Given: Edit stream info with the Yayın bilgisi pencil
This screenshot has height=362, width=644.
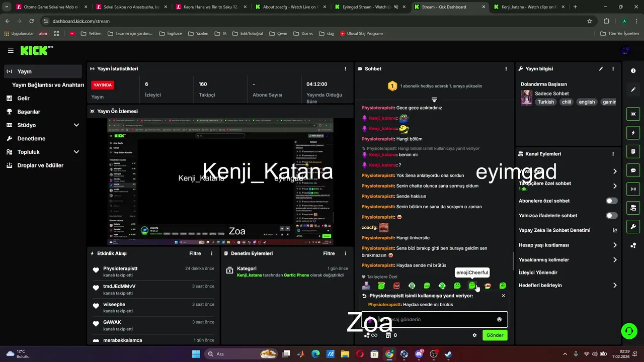Looking at the screenshot, I should (601, 69).
